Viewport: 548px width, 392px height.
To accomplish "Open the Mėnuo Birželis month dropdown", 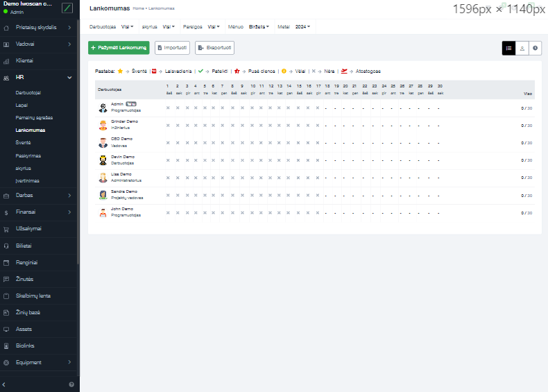I will [x=259, y=27].
